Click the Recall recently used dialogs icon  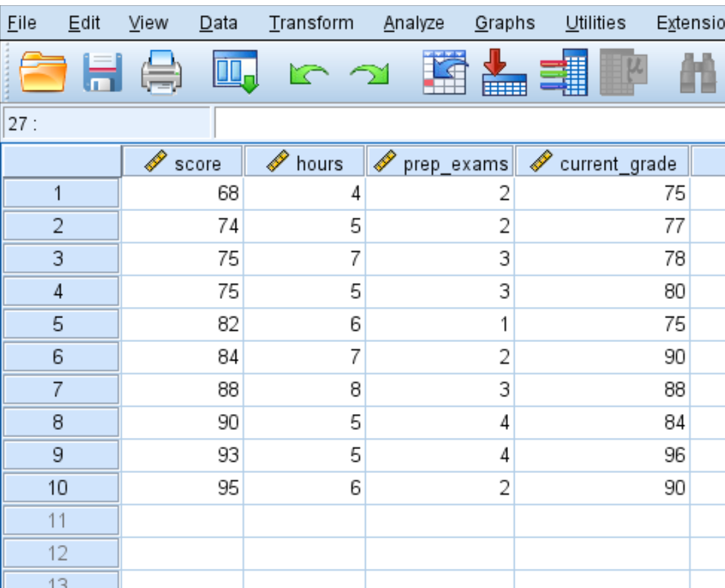click(235, 73)
